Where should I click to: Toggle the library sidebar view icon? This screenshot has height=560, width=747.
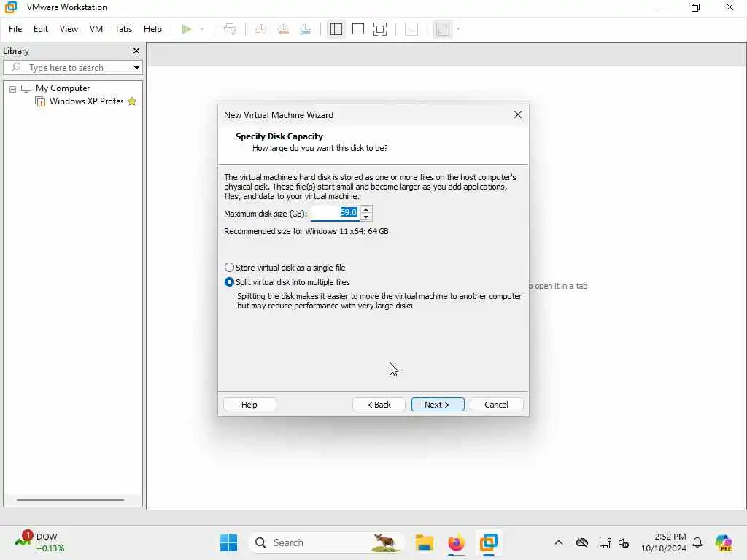pos(336,29)
